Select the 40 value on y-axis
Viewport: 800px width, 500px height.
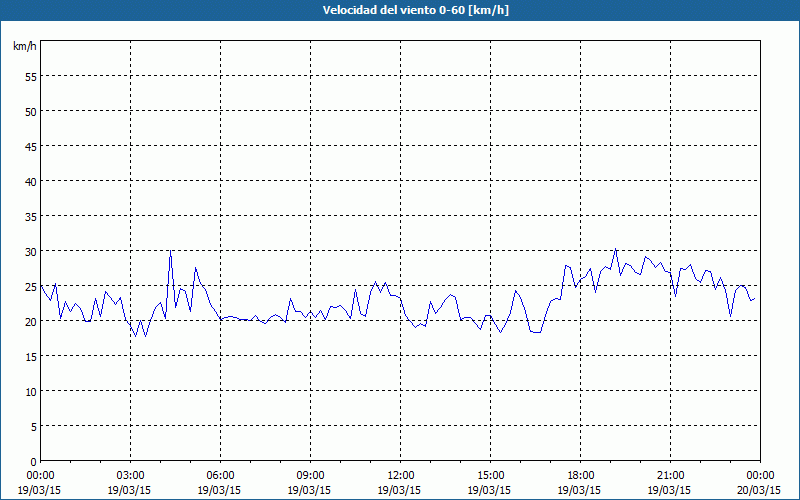click(31, 182)
